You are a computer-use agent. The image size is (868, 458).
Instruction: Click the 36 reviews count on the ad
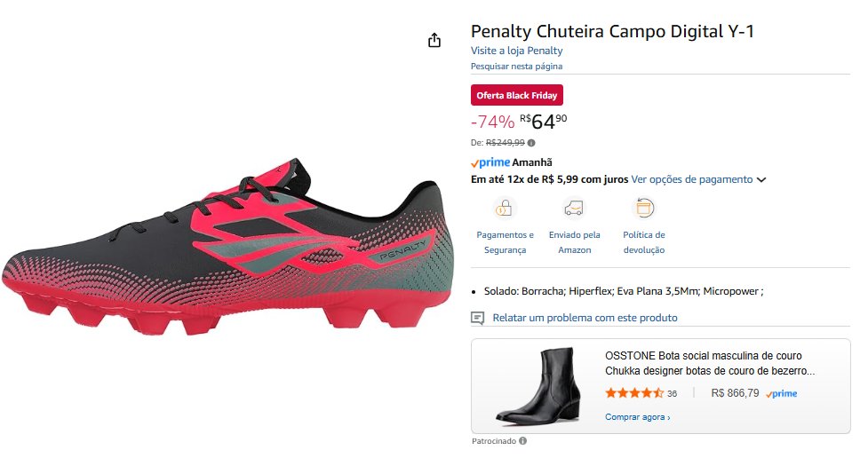[x=672, y=394]
